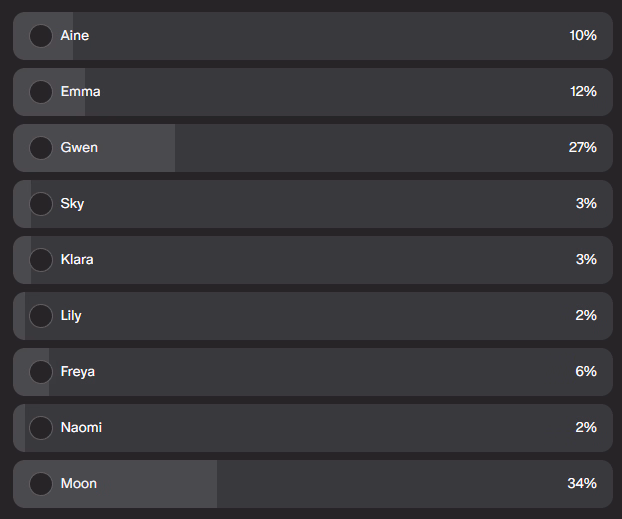Select the radio button beside Emma
The image size is (622, 519).
41,92
